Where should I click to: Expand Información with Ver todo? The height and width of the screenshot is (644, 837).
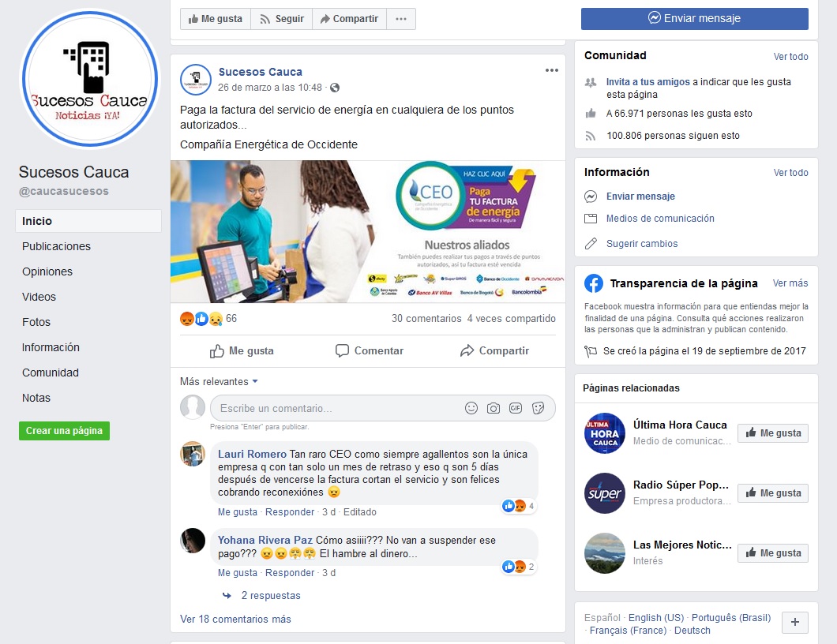tap(790, 173)
